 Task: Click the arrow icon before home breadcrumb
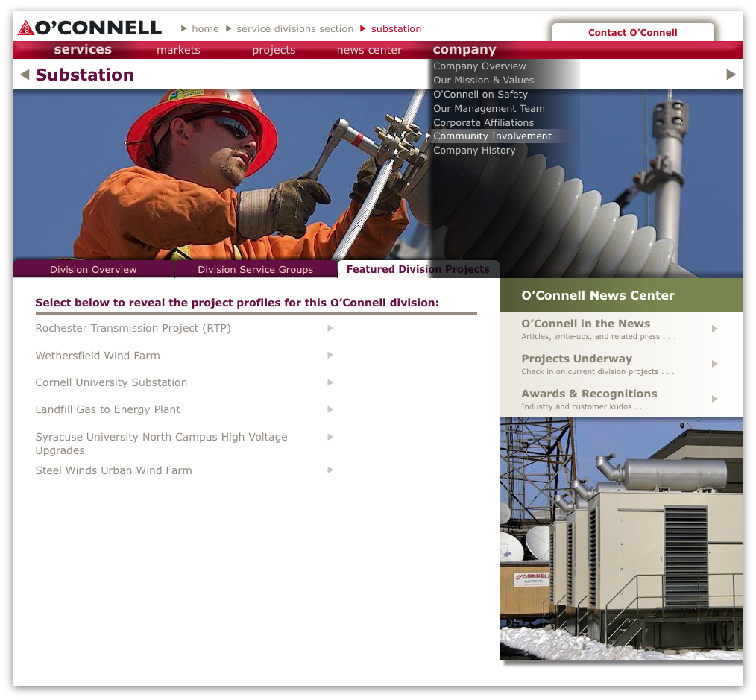(x=183, y=28)
